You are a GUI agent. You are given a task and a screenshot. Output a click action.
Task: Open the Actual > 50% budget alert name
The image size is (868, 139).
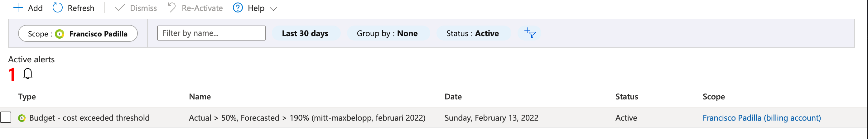(306, 118)
